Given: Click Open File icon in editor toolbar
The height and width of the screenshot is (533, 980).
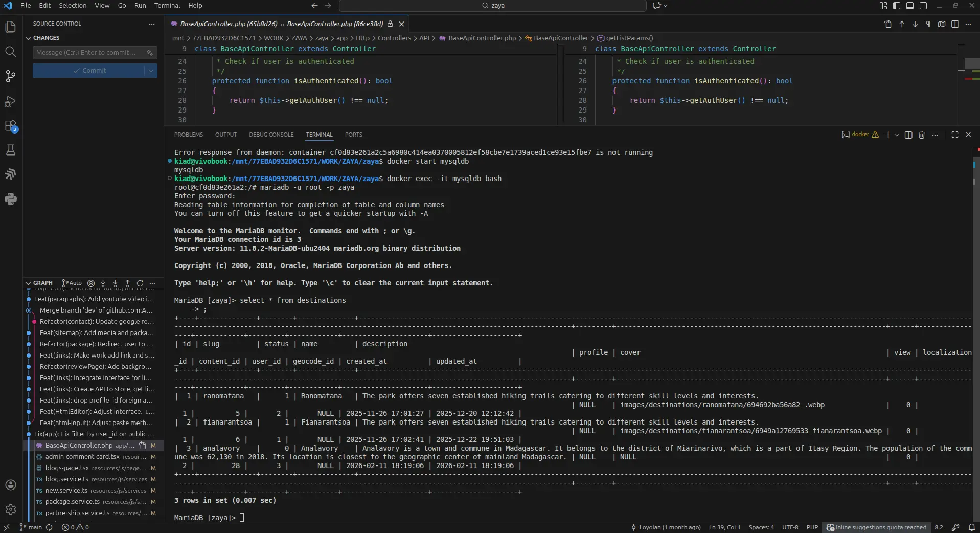Looking at the screenshot, I should point(887,24).
